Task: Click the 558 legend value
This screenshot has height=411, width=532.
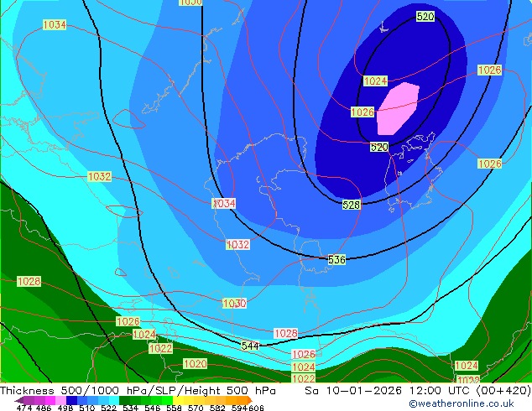Action: click(x=174, y=408)
